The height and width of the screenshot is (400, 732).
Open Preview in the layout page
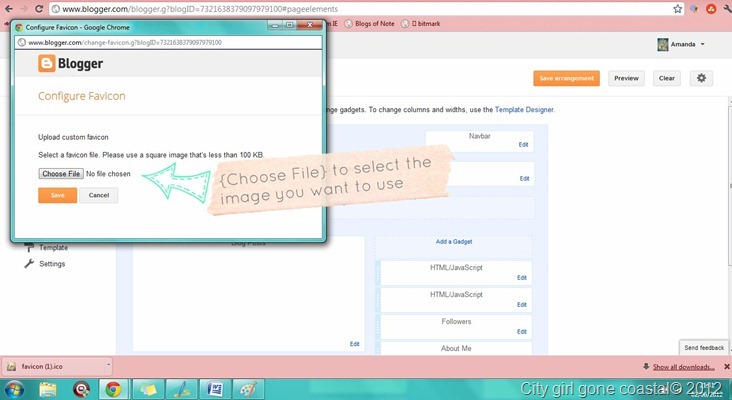626,78
